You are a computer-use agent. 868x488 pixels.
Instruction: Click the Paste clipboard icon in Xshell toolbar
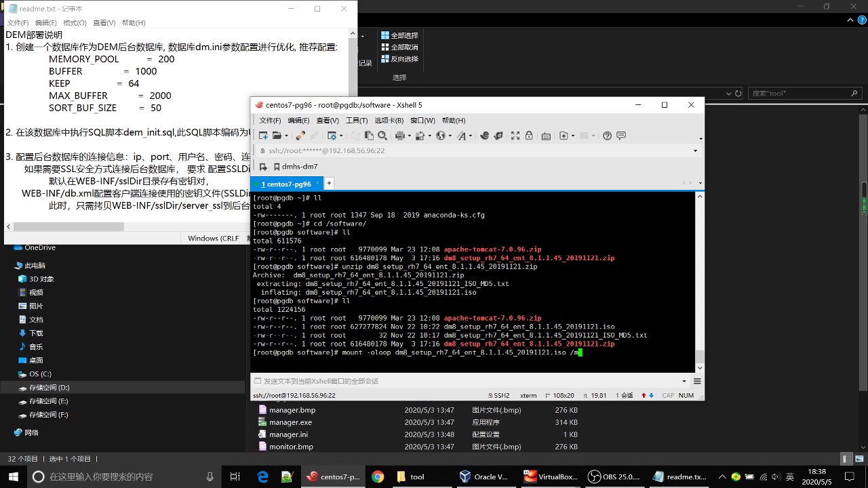pyautogui.click(x=369, y=136)
